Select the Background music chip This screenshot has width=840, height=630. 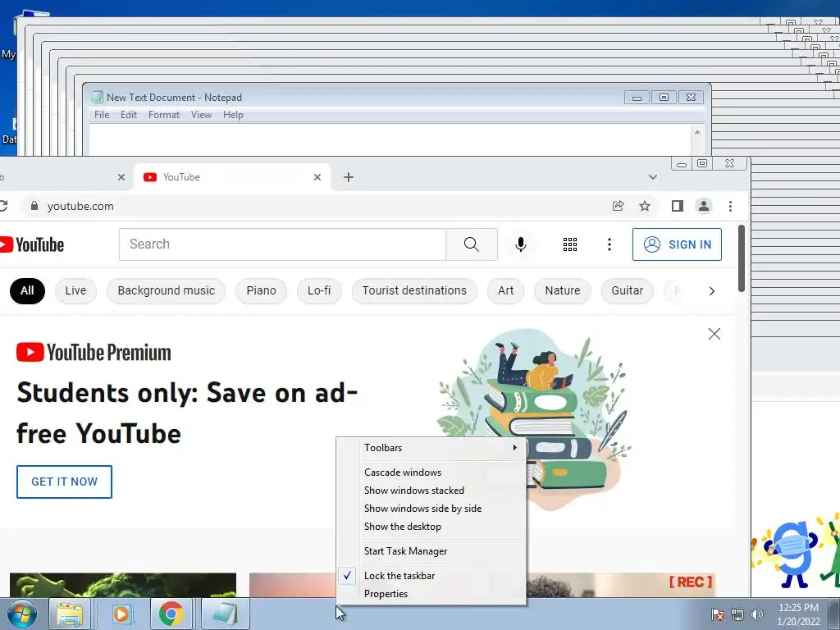(x=166, y=291)
